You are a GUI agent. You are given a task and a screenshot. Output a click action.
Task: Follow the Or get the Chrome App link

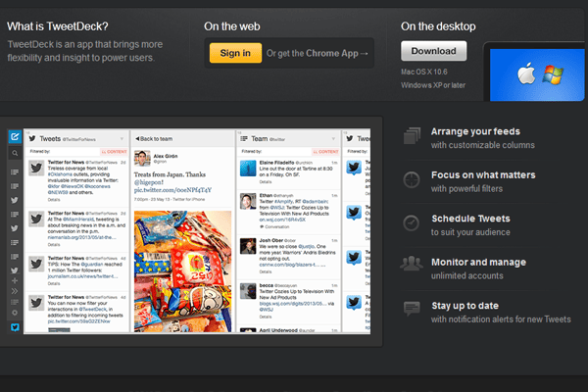coord(318,53)
